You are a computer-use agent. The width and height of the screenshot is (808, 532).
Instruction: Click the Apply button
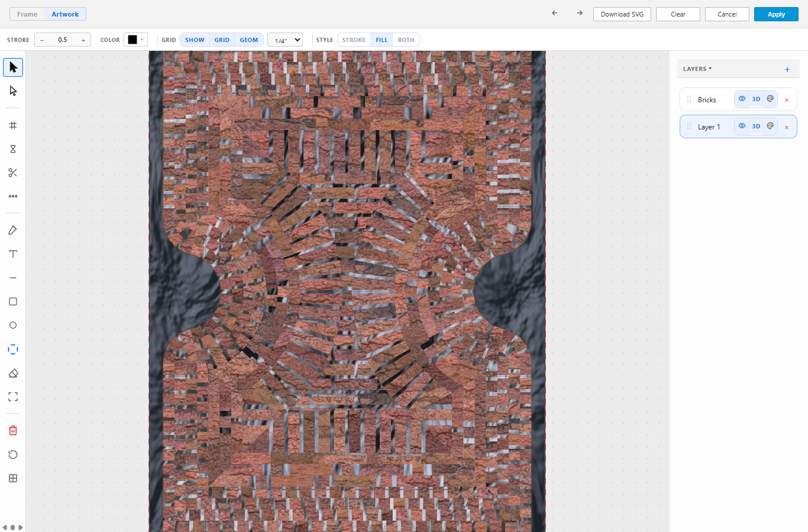coord(776,14)
